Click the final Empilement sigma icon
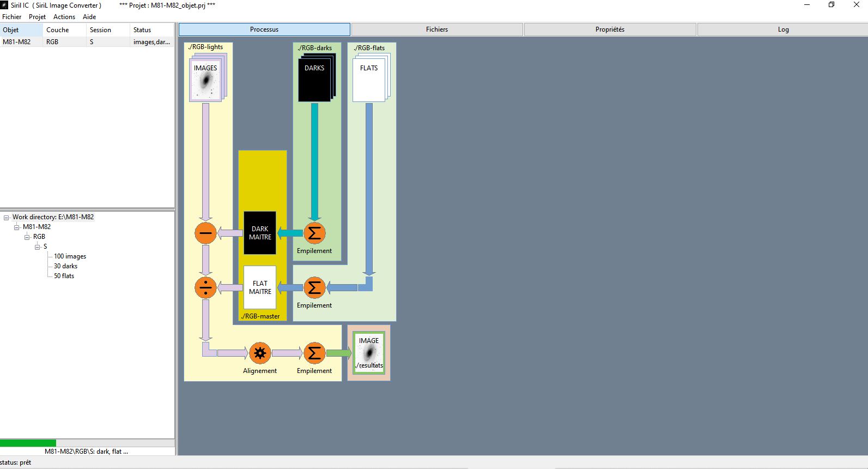Image resolution: width=868 pixels, height=469 pixels. (x=314, y=353)
